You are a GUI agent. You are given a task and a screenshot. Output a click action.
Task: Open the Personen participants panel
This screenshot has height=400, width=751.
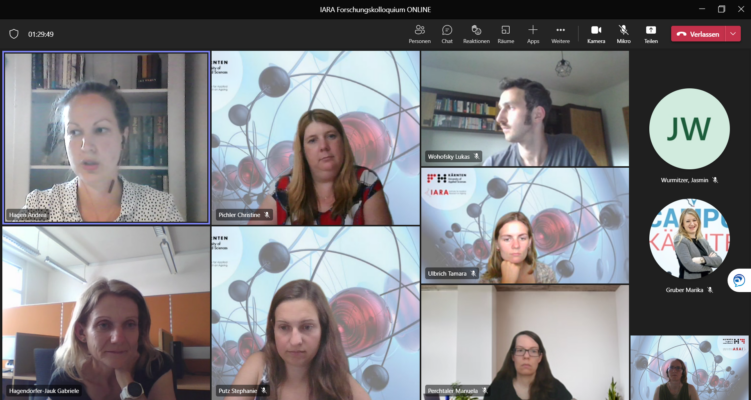point(420,33)
